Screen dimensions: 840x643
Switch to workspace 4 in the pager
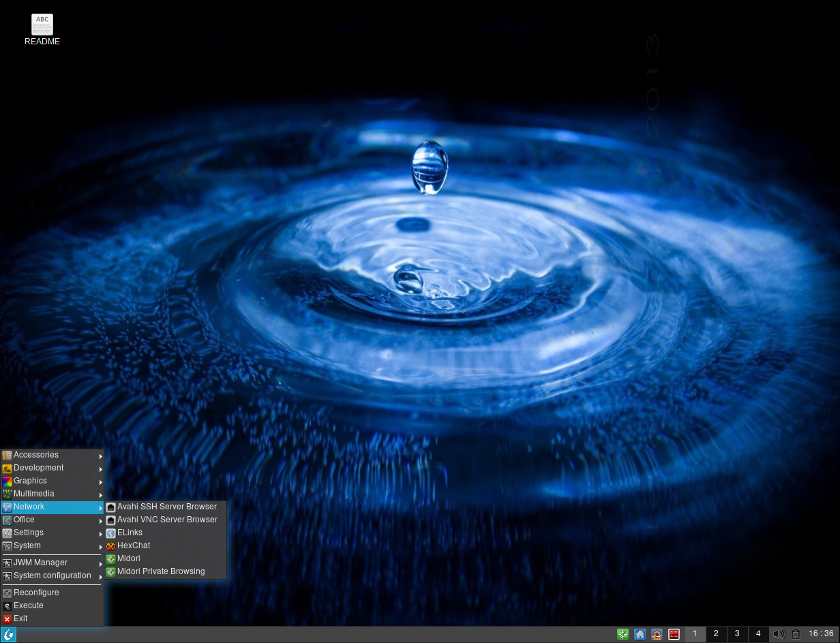(x=758, y=634)
